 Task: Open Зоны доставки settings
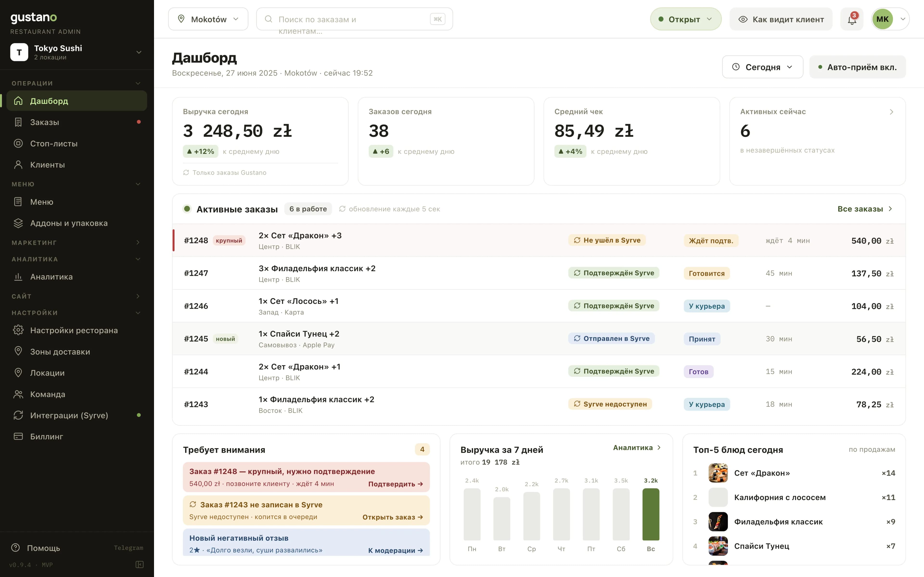[x=77, y=351]
